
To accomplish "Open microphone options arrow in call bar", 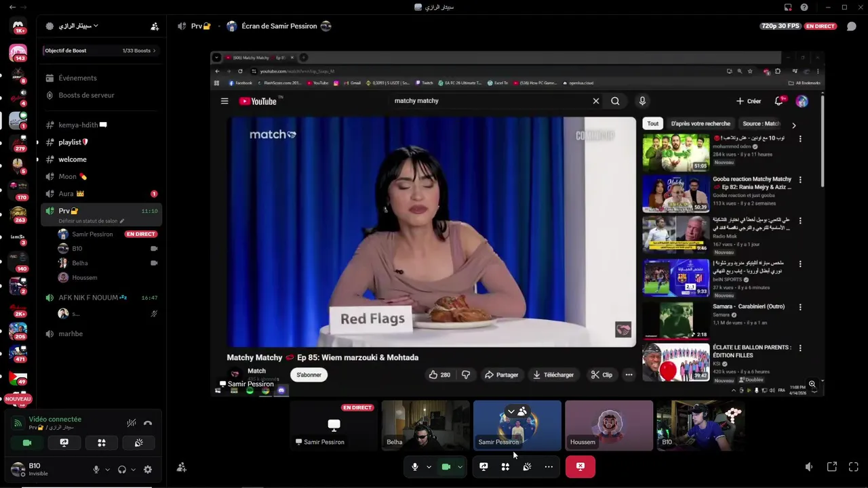I will (x=429, y=466).
